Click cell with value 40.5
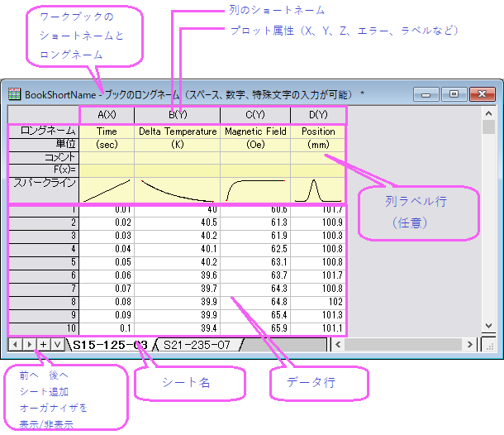Screen dimensions: 504x435 178,222
